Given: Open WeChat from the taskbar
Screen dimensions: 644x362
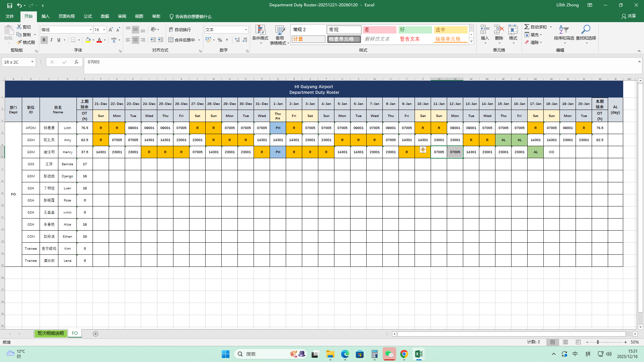Looking at the screenshot, I should click(x=389, y=354).
